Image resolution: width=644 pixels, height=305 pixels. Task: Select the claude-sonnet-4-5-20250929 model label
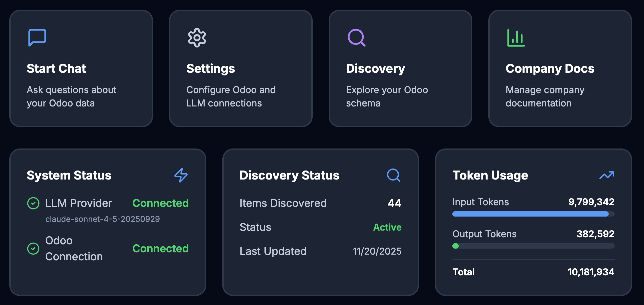[x=103, y=219]
